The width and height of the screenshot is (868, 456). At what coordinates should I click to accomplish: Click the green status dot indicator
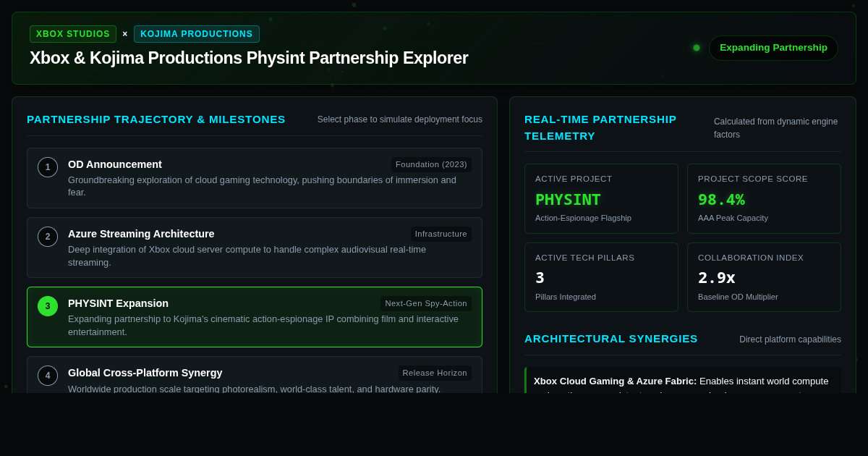point(697,48)
